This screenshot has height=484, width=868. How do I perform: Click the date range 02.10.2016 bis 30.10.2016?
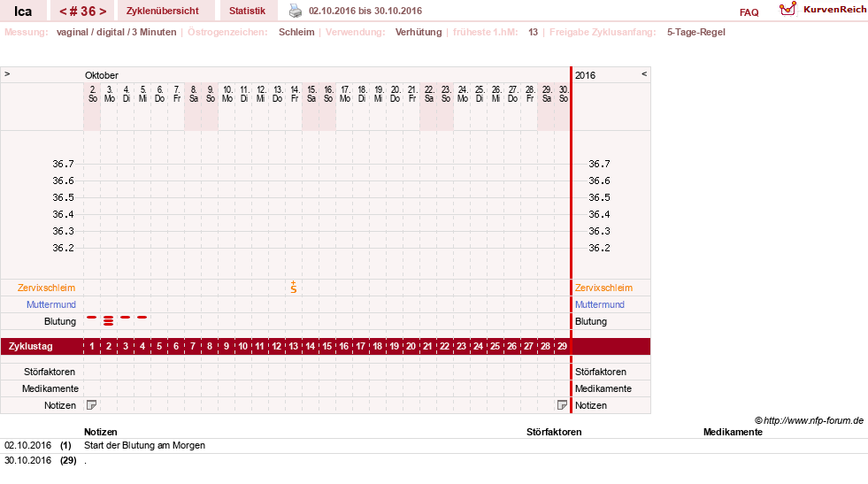click(x=365, y=11)
